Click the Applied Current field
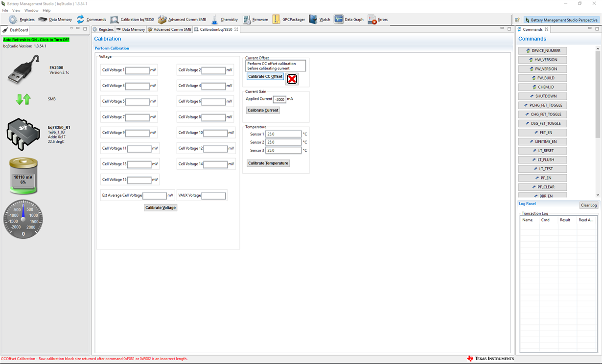 pos(279,99)
